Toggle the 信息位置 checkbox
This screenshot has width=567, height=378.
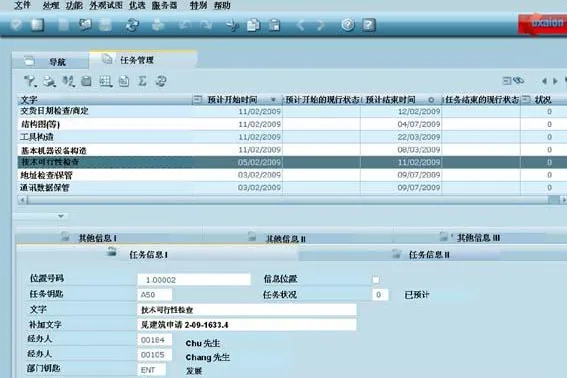coord(375,280)
